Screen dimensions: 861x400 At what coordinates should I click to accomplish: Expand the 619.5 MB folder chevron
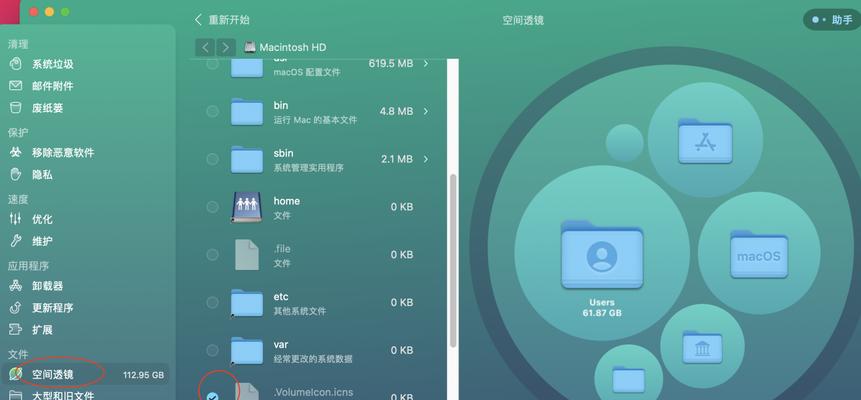426,64
